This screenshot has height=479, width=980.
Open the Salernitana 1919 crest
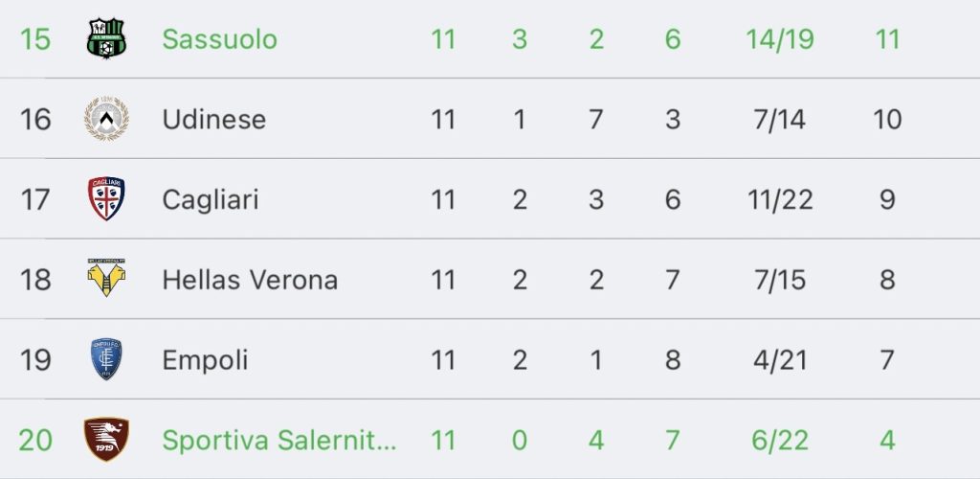tap(106, 440)
